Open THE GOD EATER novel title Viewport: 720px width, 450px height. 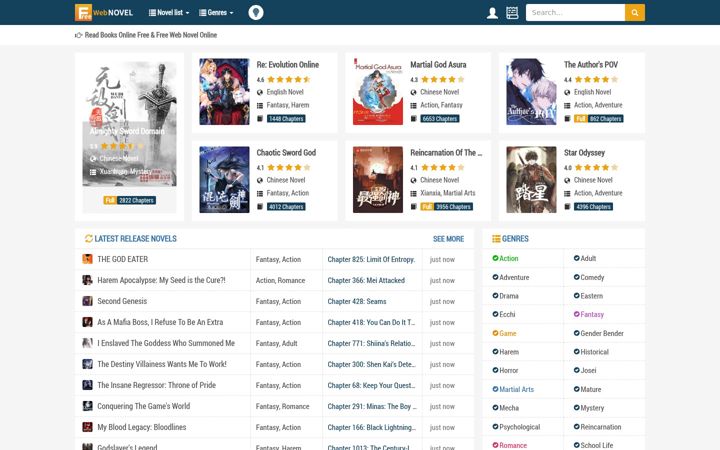pos(123,259)
